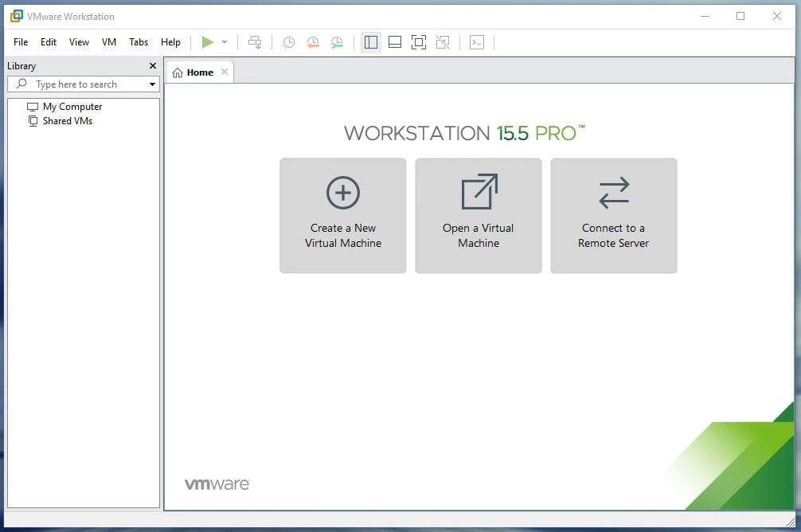Viewport: 801px width, 532px height.
Task: Click the green Power On play button
Action: [x=207, y=42]
